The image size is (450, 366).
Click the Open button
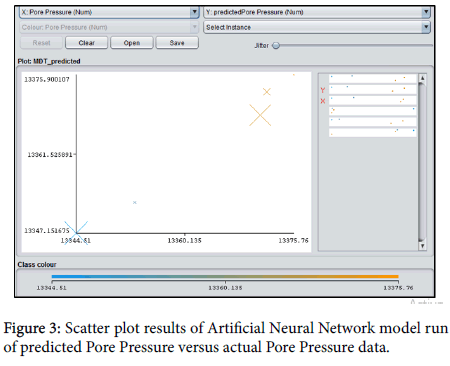click(132, 43)
